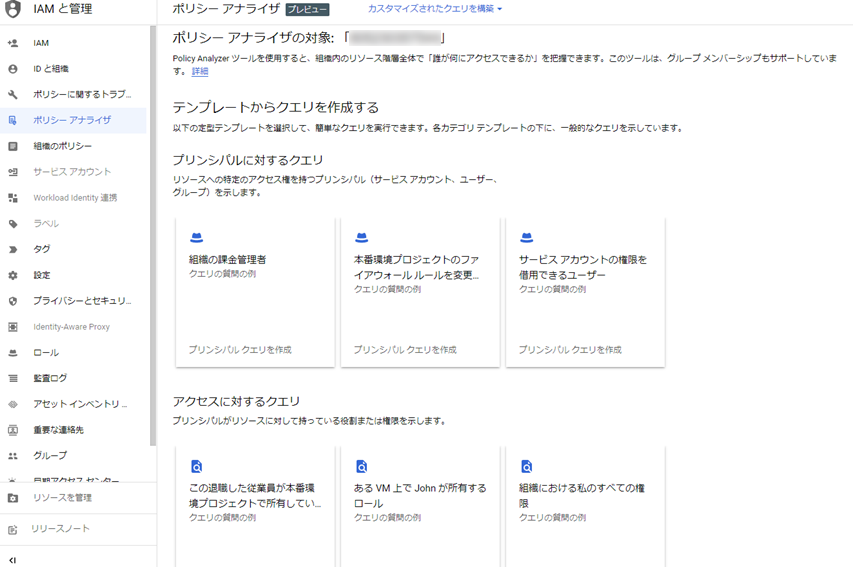Click the 設定 gear icon
The height and width of the screenshot is (567, 853).
tap(13, 275)
